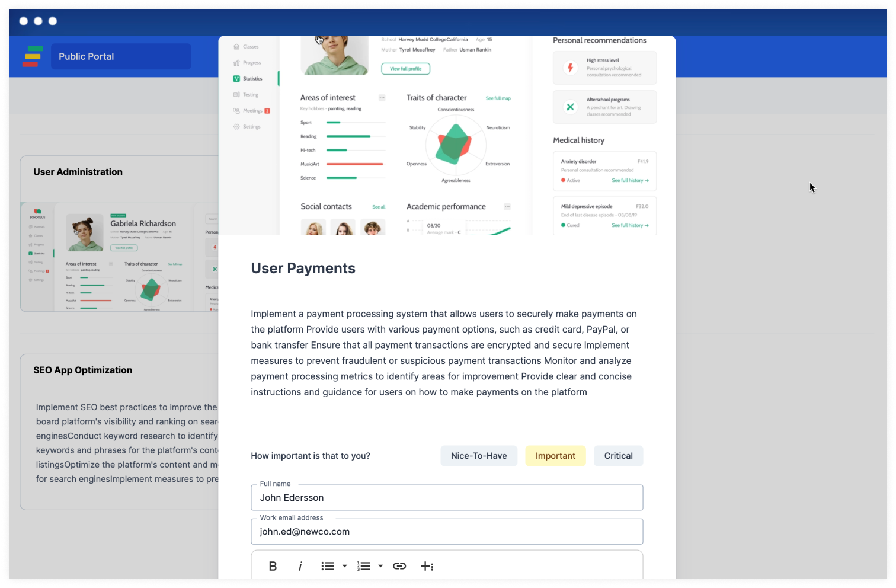Insert a bulleted list

[x=328, y=566]
